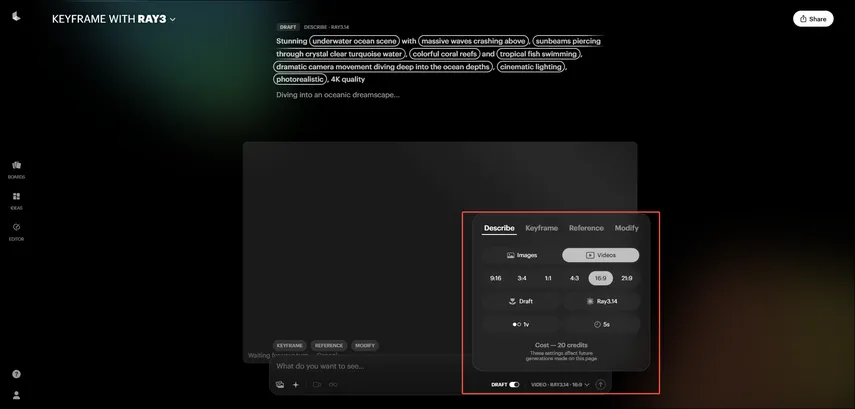Click the 'massive waves crashing above' prompt tag
855x409 pixels.
(x=473, y=41)
